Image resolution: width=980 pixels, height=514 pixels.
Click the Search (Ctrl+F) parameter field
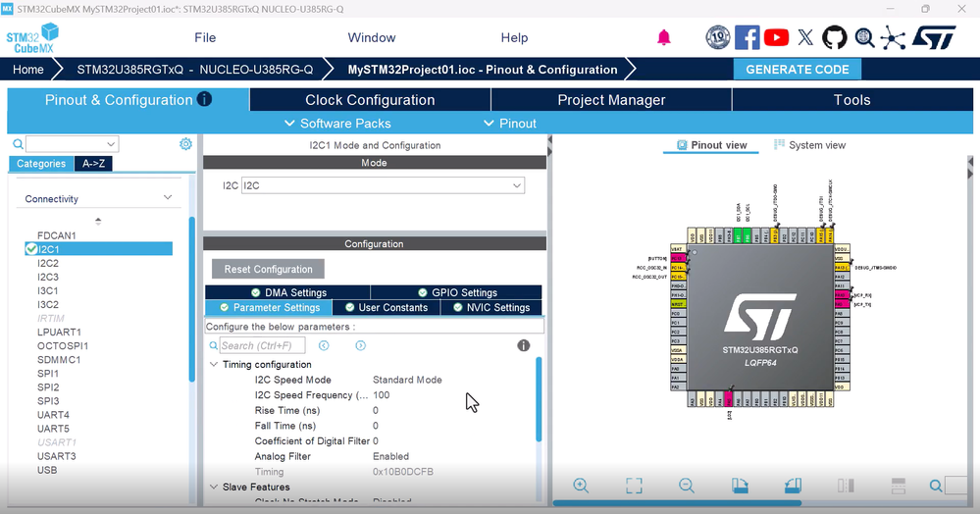click(263, 345)
